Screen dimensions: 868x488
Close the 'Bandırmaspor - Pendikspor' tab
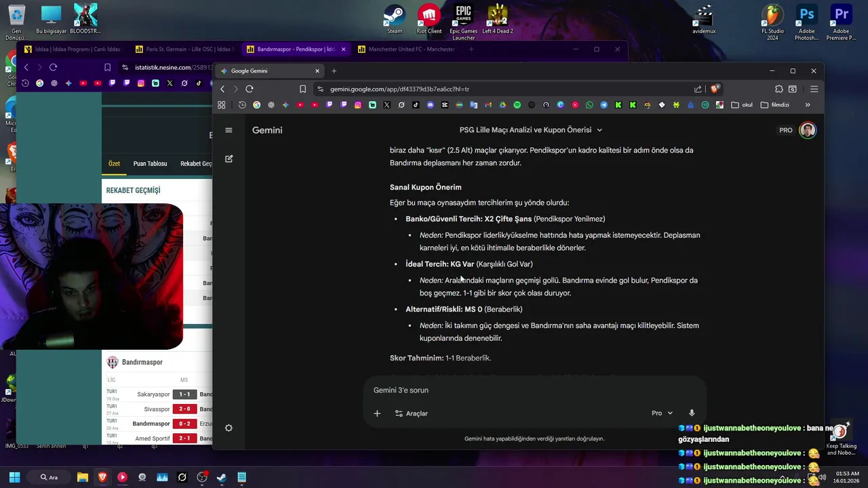tap(343, 49)
